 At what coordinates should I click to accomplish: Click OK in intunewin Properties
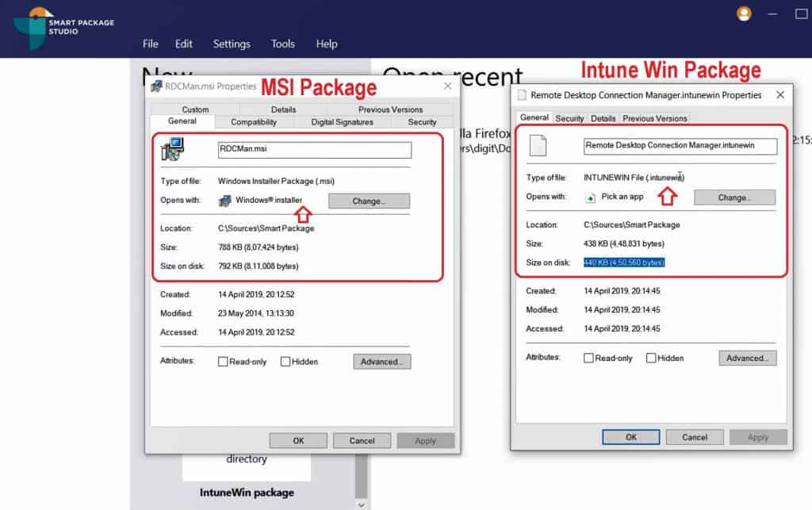pyautogui.click(x=630, y=437)
